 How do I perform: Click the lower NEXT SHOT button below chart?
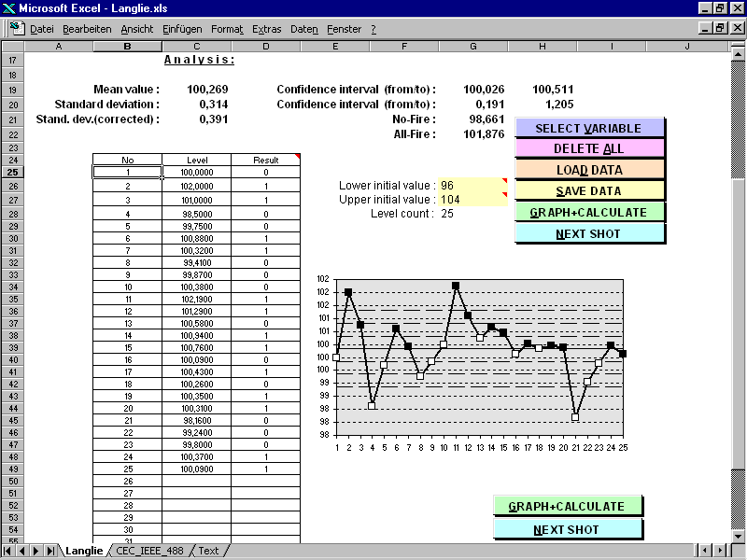(x=567, y=529)
